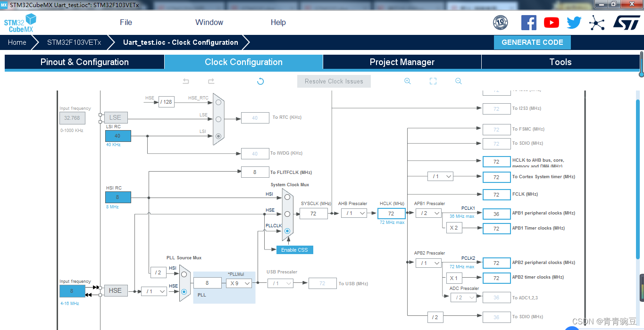644x330 pixels.
Task: Switch to Pinout & Configuration tab
Action: pyautogui.click(x=84, y=62)
